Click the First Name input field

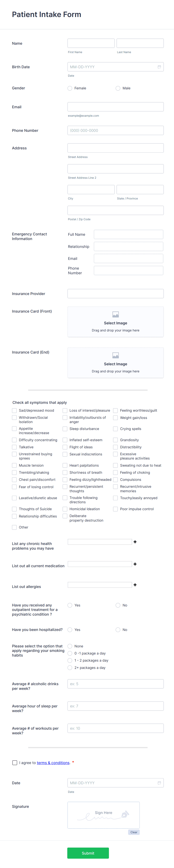tap(90, 43)
